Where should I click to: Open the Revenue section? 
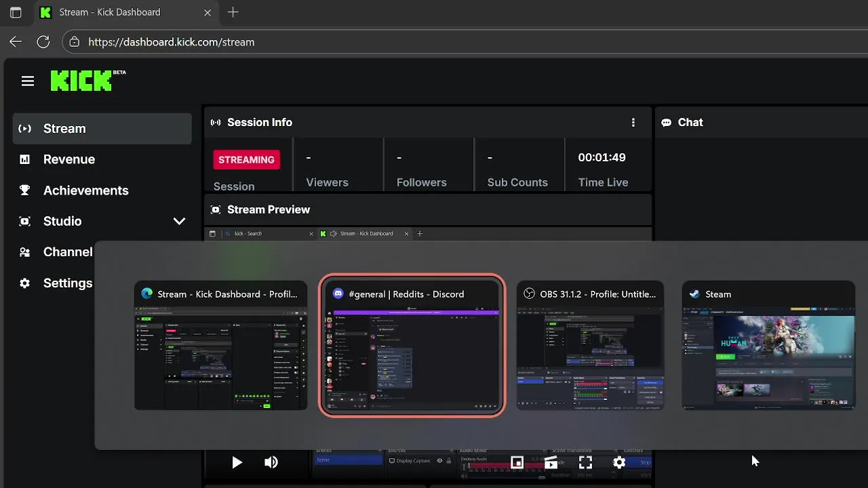click(x=69, y=159)
